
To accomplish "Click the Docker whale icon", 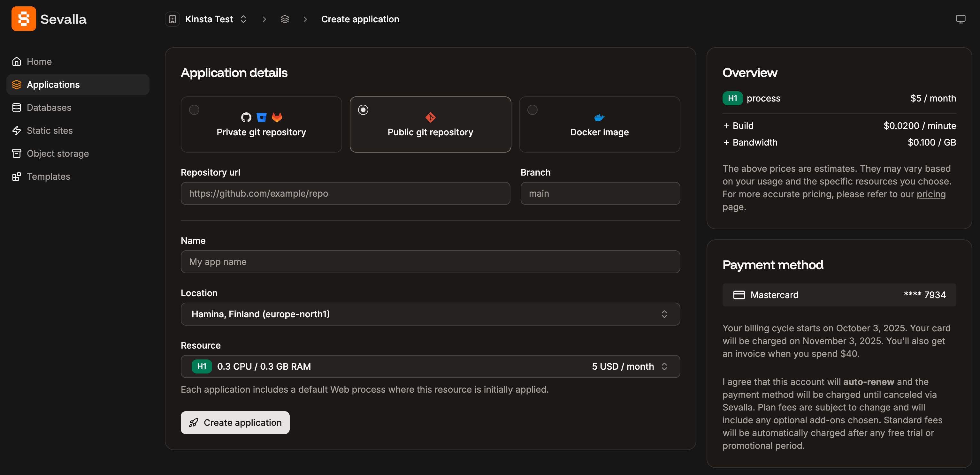I will (599, 117).
